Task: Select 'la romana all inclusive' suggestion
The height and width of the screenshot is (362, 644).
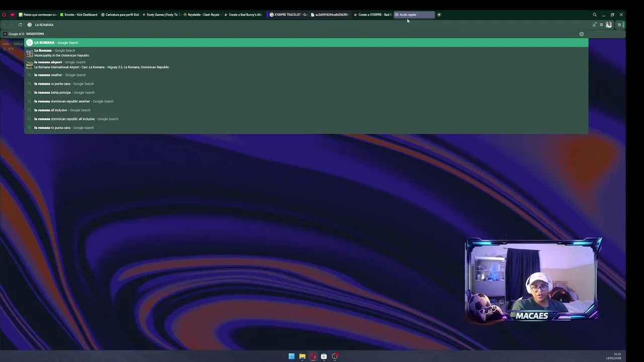Action: click(306, 110)
